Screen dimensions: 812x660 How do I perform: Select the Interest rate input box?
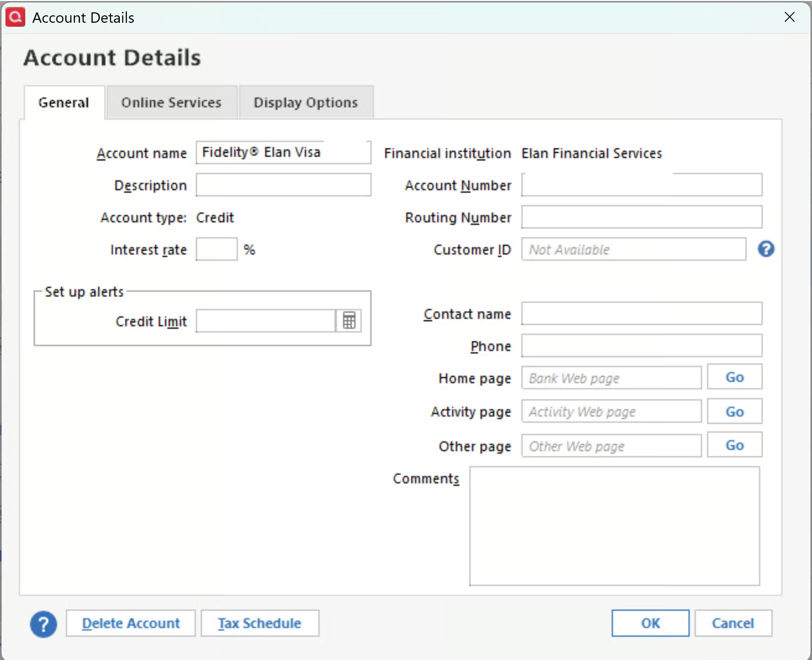point(217,249)
